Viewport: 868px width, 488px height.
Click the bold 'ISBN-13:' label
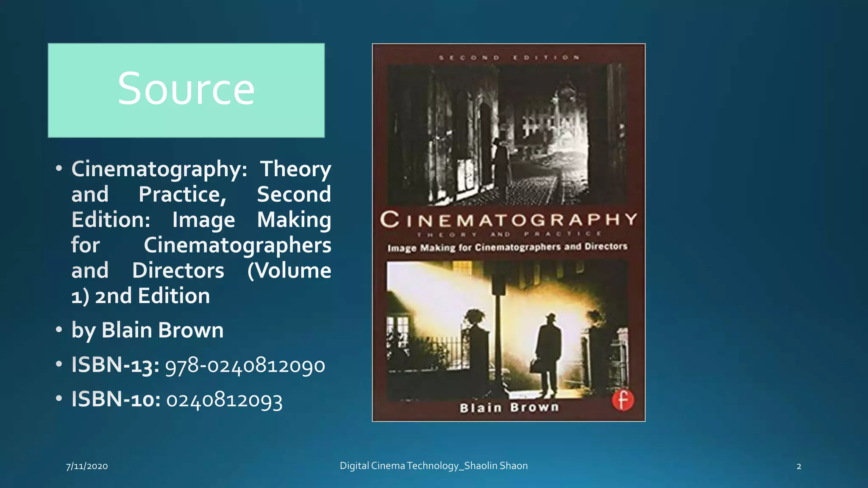115,365
